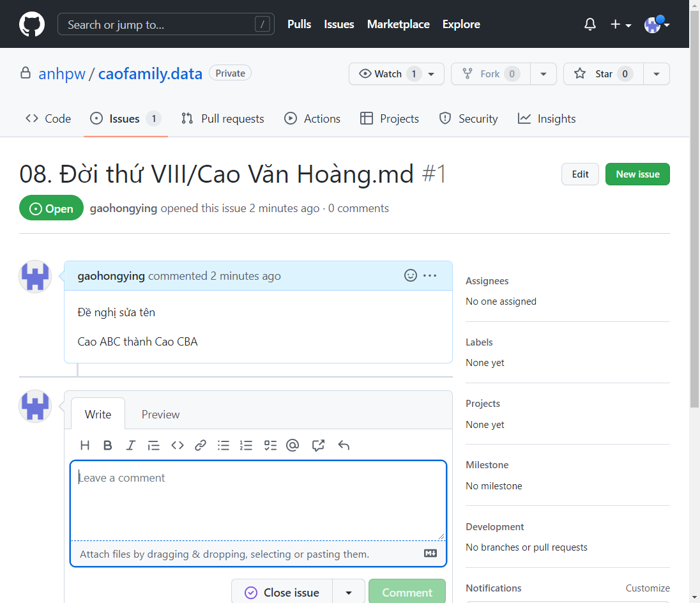This screenshot has height=603, width=700.
Task: Open the comment options ellipsis menu
Action: 430,275
